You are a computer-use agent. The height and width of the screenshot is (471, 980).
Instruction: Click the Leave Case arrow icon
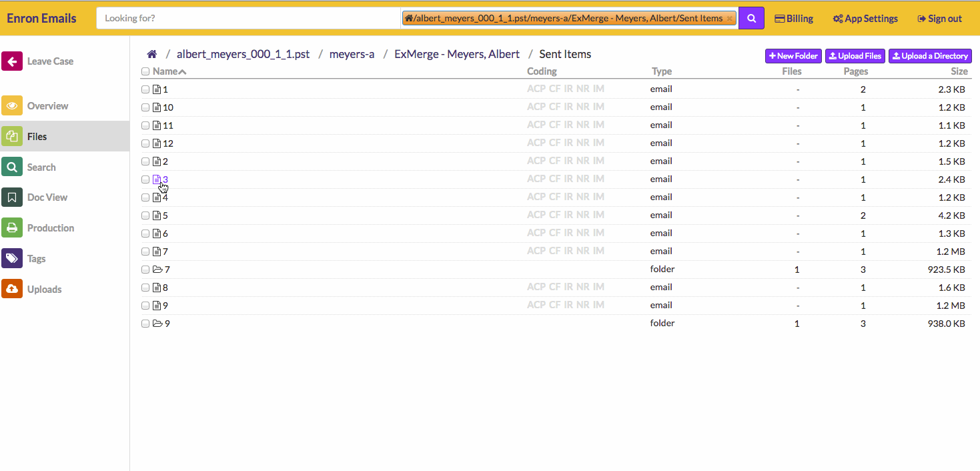12,61
